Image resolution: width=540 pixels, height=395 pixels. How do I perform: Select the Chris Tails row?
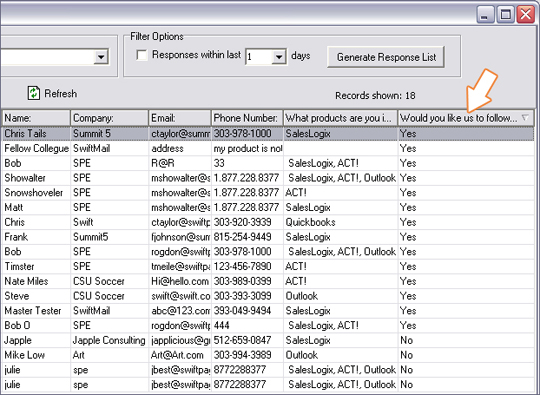tap(268, 134)
